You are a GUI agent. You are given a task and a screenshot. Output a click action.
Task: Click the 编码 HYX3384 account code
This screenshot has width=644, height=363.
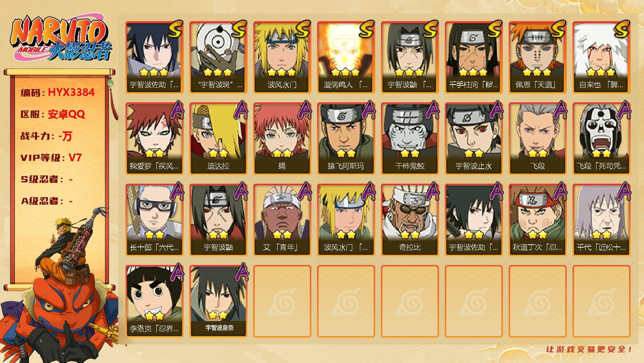coord(58,92)
